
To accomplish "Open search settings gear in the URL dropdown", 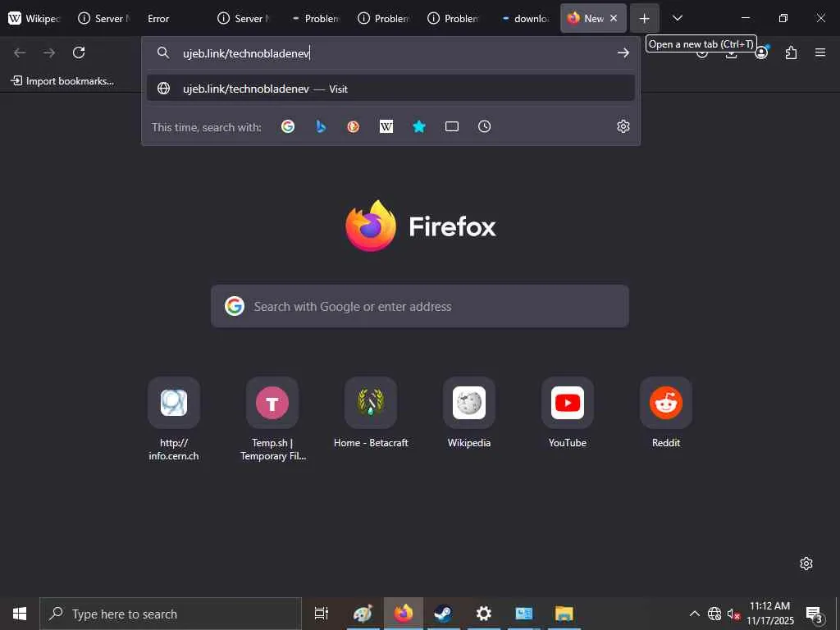I will pyautogui.click(x=623, y=126).
